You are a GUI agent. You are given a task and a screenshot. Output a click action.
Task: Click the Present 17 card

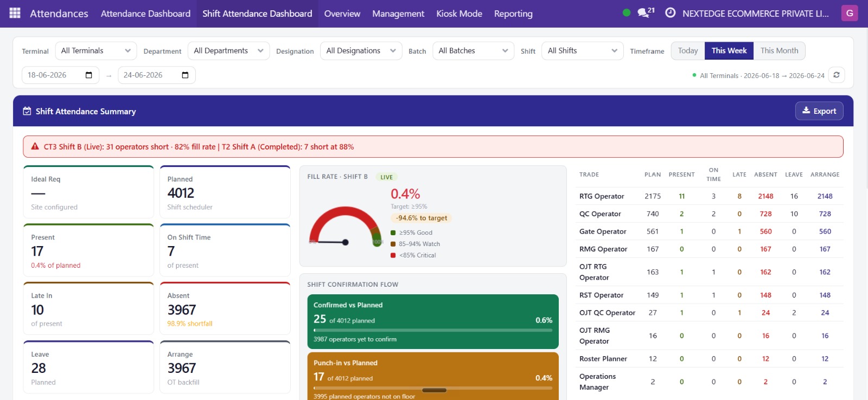(88, 250)
